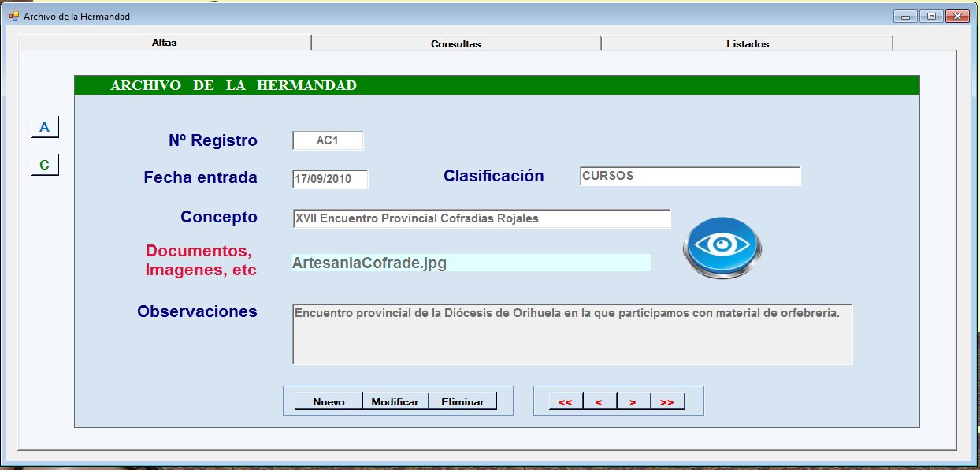Go to previous record with < button
Screen dimensions: 980x470
(x=599, y=401)
